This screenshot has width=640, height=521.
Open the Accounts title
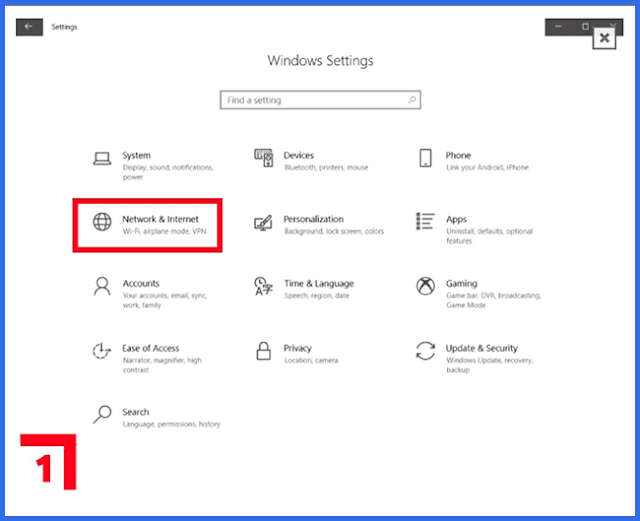point(141,283)
